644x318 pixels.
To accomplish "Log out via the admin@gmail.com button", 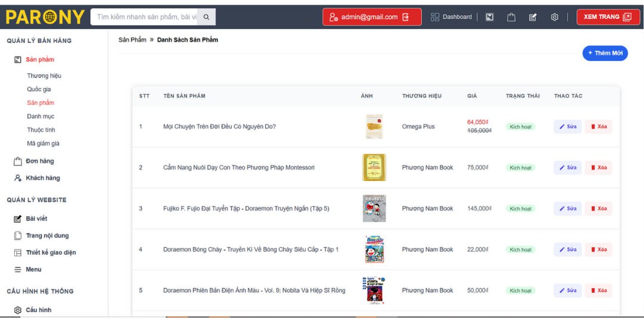I will pyautogui.click(x=372, y=17).
